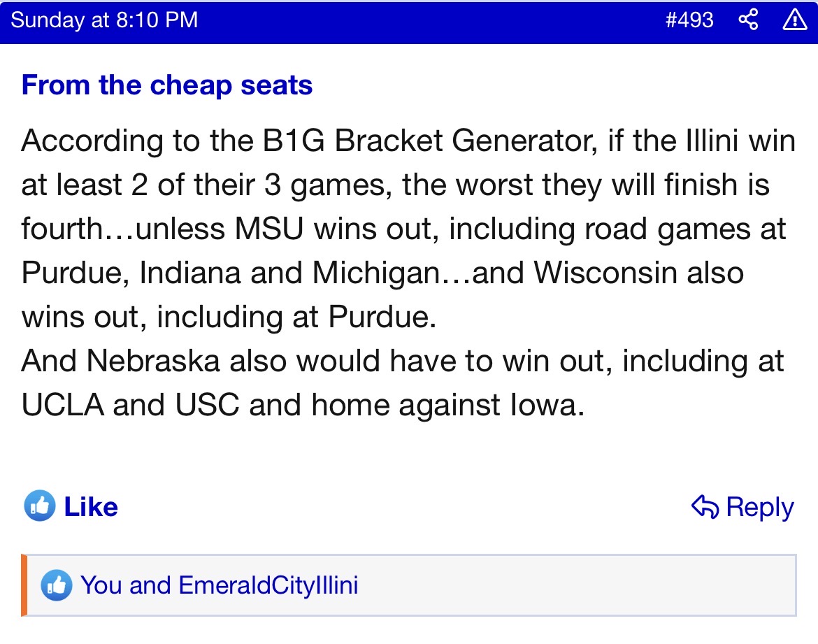
Task: Click the share icon in post header
Action: [748, 20]
